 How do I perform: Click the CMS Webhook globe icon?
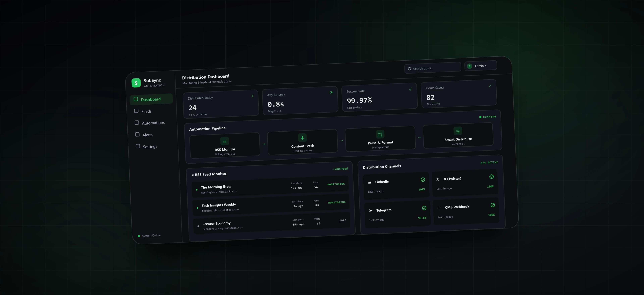439,208
